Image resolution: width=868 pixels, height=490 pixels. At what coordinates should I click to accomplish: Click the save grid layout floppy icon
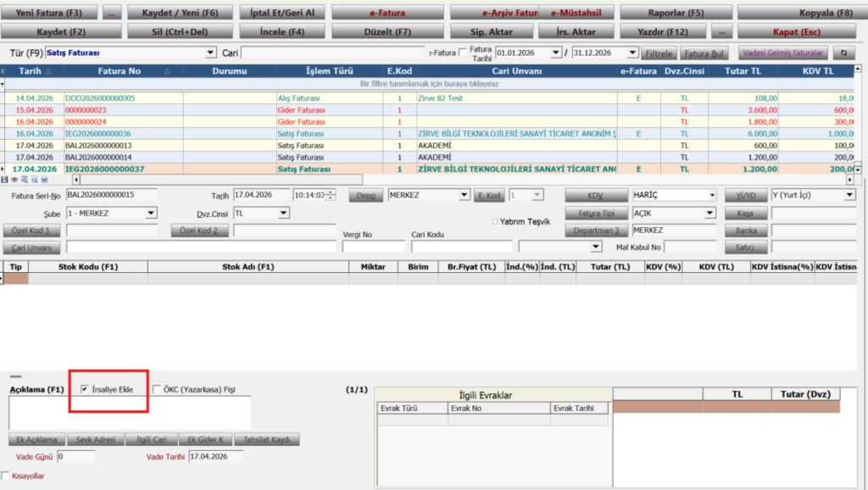tap(4, 180)
